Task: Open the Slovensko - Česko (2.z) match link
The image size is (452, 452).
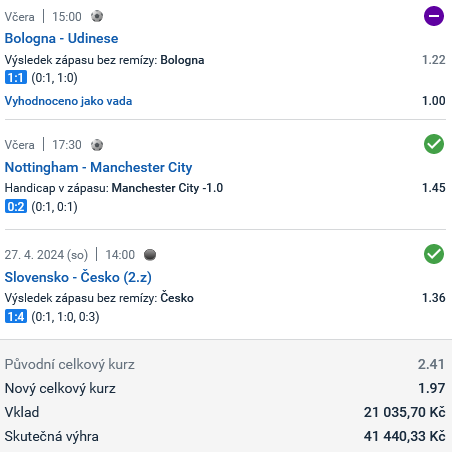Action: click(x=78, y=277)
